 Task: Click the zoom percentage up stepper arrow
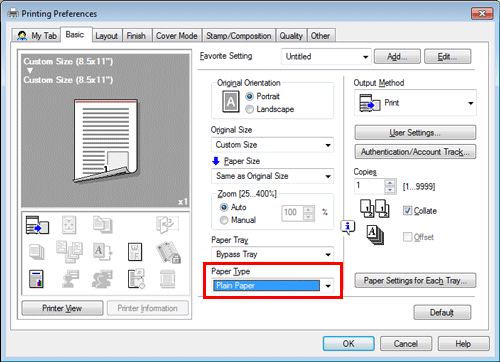pos(309,210)
